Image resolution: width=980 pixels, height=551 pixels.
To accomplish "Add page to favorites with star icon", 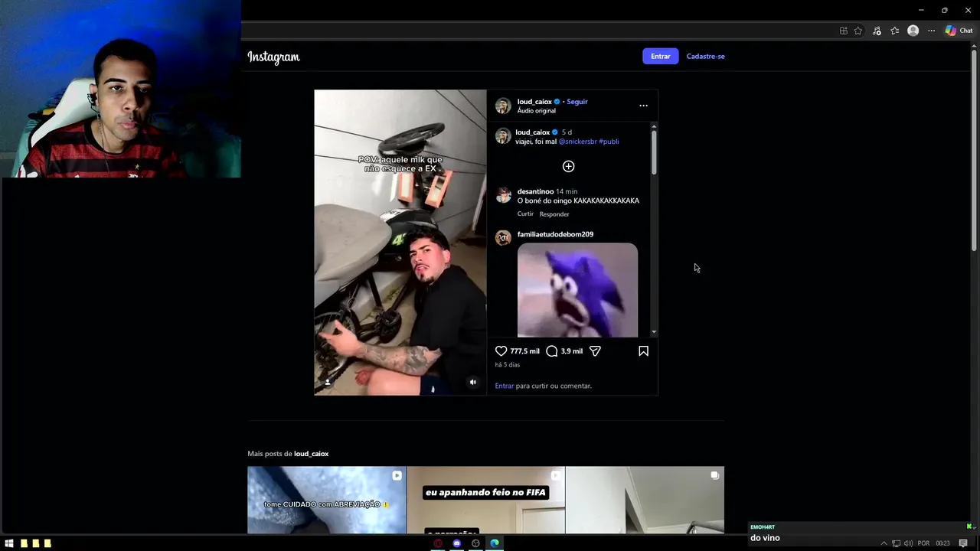I will [x=858, y=31].
